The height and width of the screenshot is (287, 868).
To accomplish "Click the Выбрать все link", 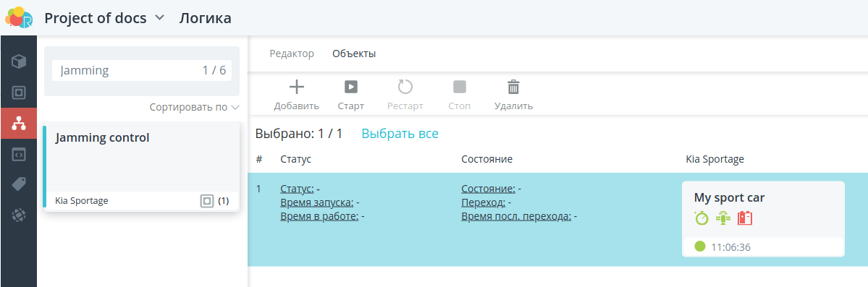I will point(400,133).
